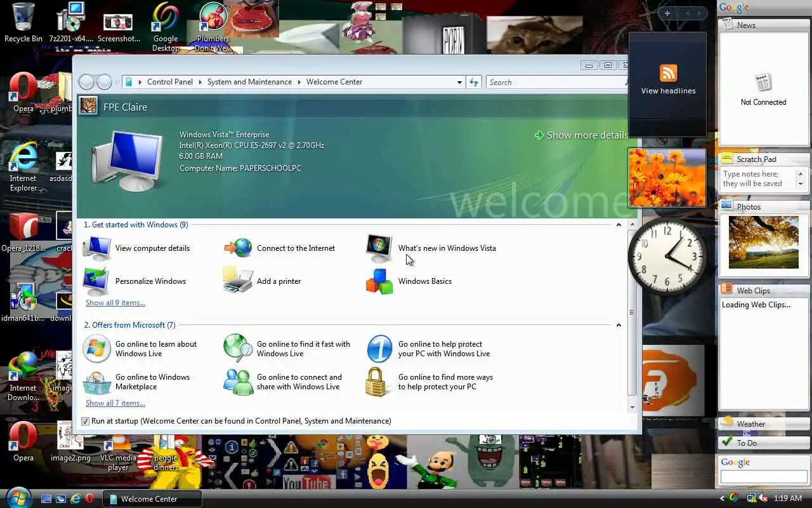Collapse Get started with Windows section
The height and width of the screenshot is (508, 812).
pyautogui.click(x=619, y=225)
